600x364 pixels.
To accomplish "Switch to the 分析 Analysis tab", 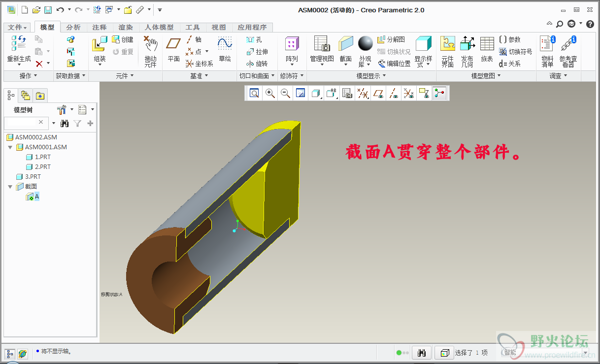I will point(73,27).
